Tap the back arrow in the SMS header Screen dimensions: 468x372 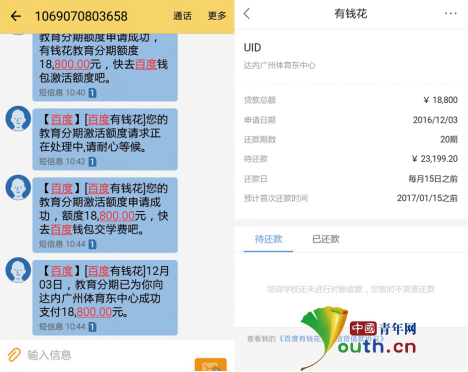(16, 16)
